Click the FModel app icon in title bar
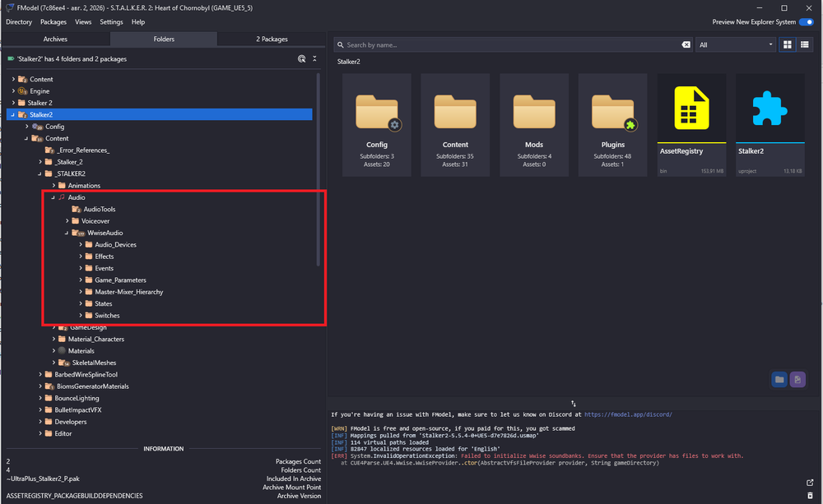The height and width of the screenshot is (504, 823). [x=10, y=8]
